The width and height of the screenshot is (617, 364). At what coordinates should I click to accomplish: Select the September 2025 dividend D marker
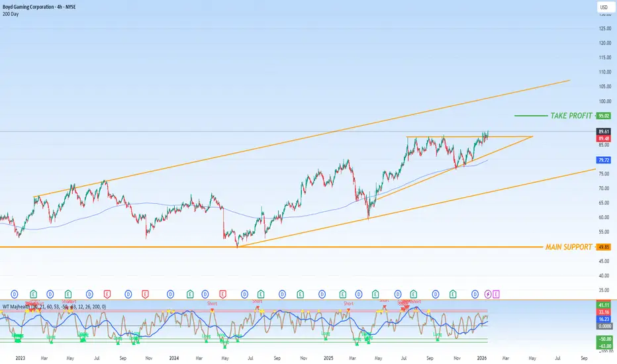(x=436, y=294)
